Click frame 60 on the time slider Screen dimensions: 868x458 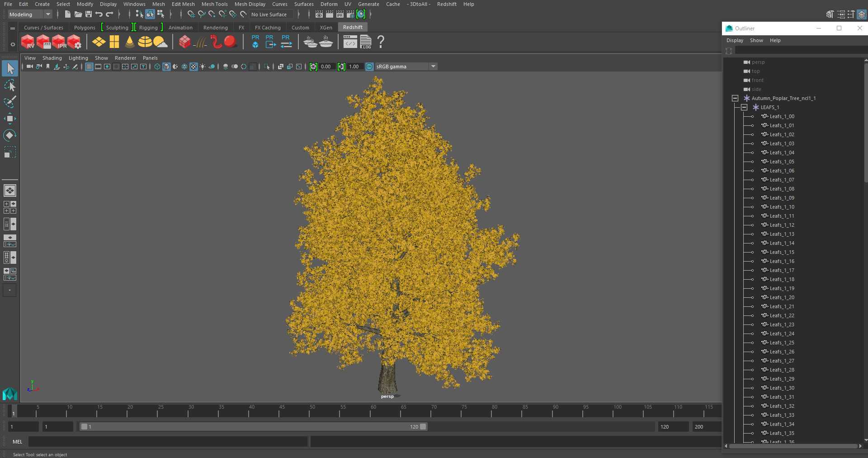coord(373,410)
